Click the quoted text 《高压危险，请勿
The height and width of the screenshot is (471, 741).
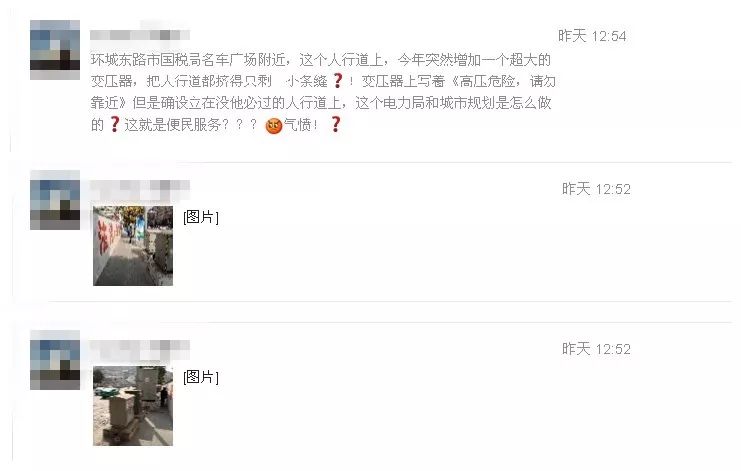[501, 81]
